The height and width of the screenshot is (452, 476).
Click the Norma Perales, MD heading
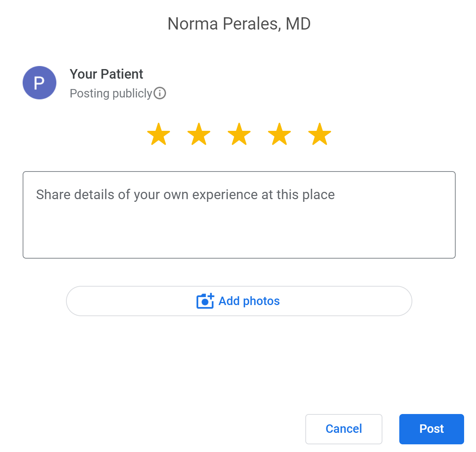(239, 24)
